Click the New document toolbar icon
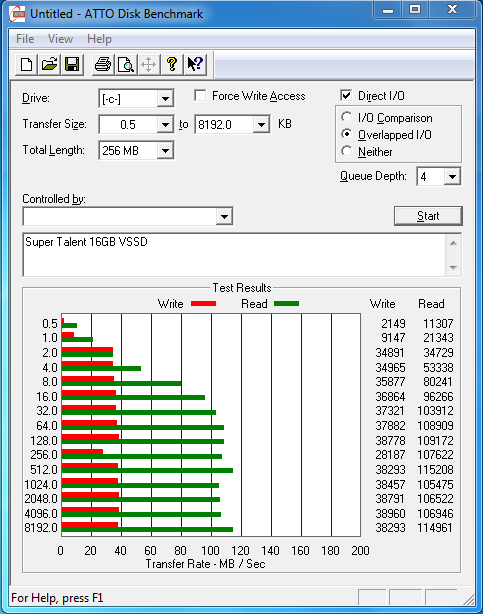The image size is (483, 614). tap(26, 64)
